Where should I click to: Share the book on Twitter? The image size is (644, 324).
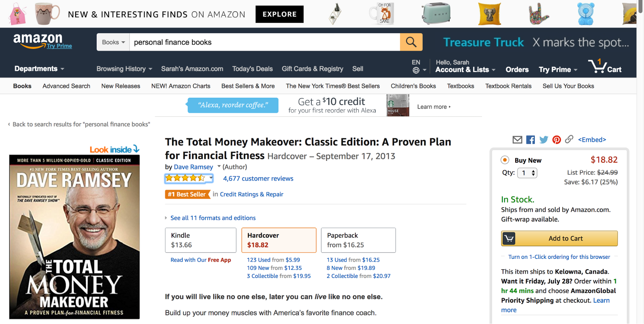point(543,140)
